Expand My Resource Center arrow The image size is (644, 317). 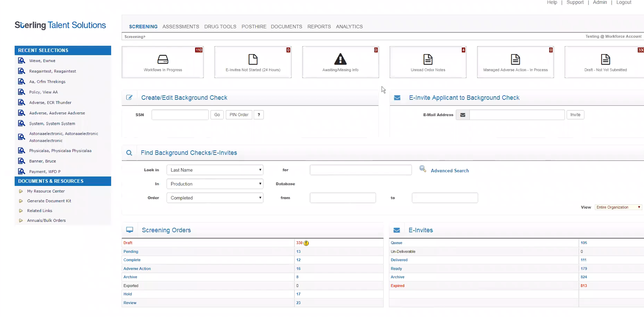pyautogui.click(x=21, y=191)
